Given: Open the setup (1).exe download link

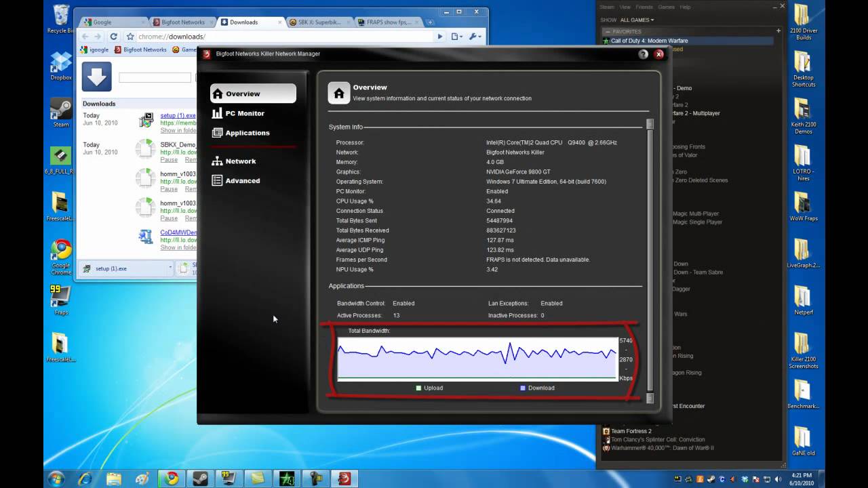Looking at the screenshot, I should (x=178, y=116).
